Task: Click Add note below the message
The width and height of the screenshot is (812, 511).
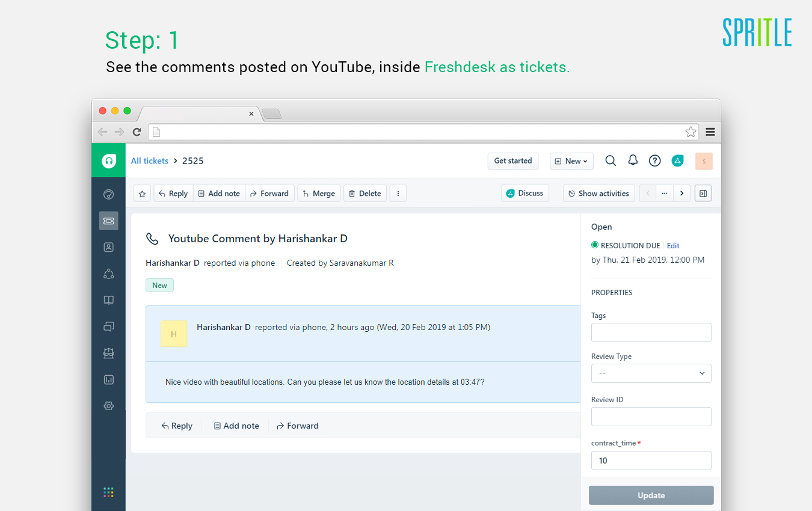Action: pyautogui.click(x=236, y=426)
